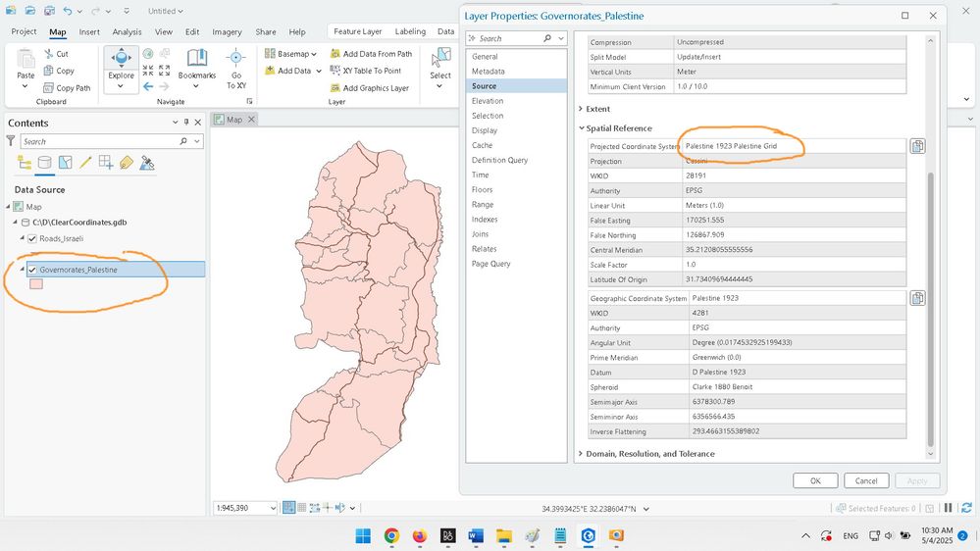Cancel the Layer Properties dialog
Image resolution: width=980 pixels, height=551 pixels.
point(865,480)
